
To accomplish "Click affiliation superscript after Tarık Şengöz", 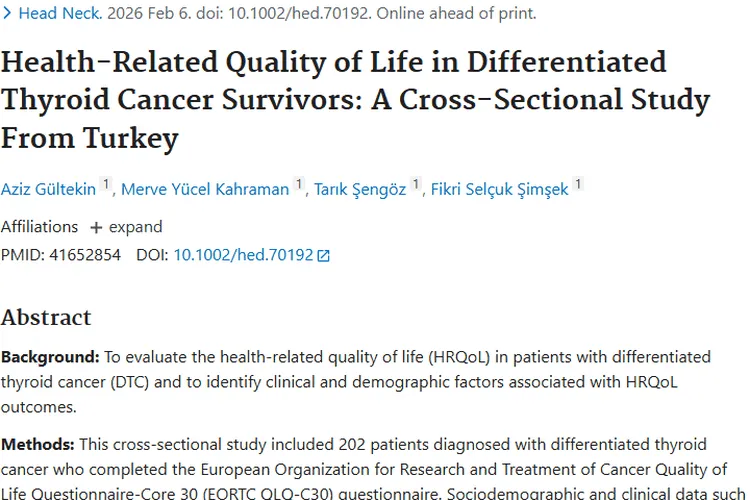I will [x=416, y=185].
